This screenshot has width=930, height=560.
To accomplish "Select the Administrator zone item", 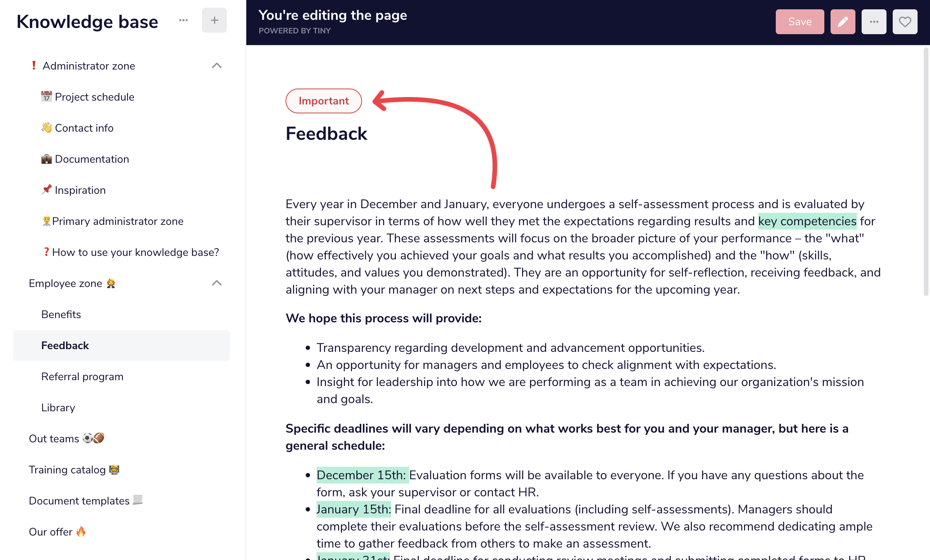I will point(89,66).
